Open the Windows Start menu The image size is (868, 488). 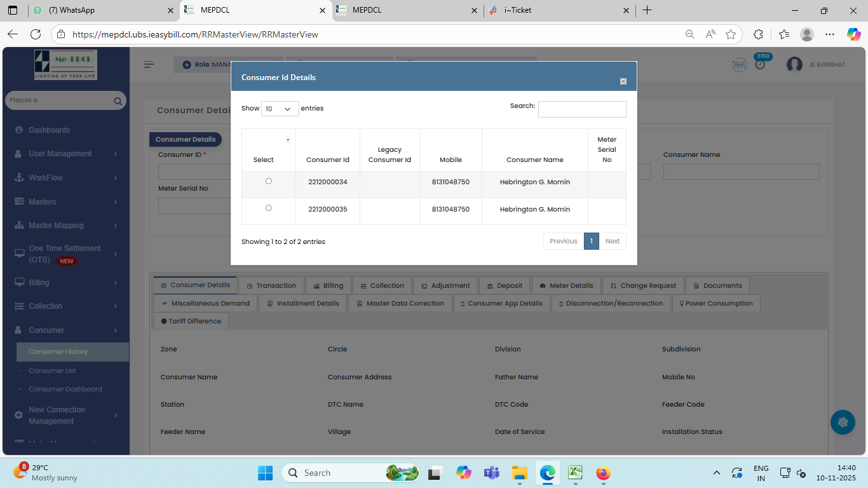coord(265,473)
